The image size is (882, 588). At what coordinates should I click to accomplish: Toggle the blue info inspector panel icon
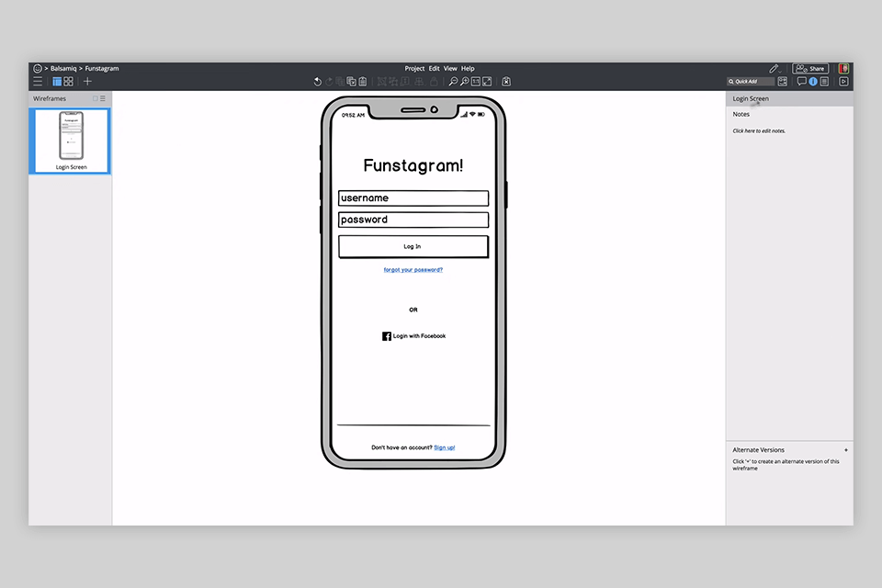pos(813,82)
